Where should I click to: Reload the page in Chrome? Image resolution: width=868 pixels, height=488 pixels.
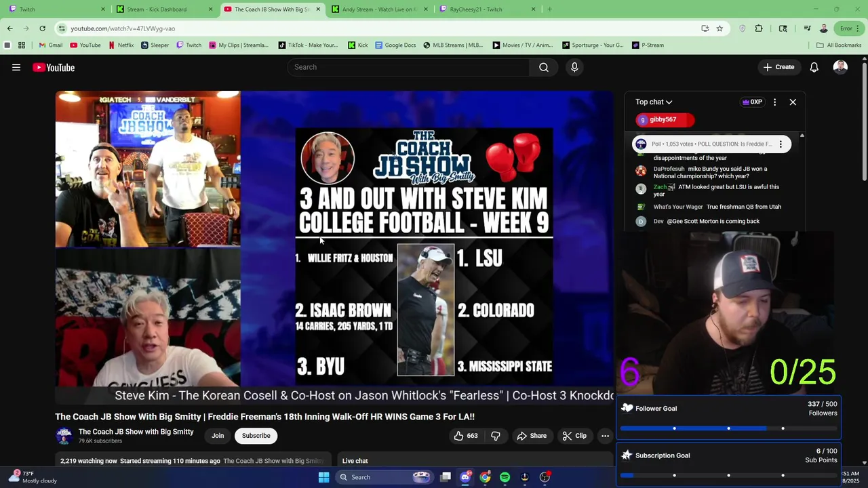tap(42, 28)
